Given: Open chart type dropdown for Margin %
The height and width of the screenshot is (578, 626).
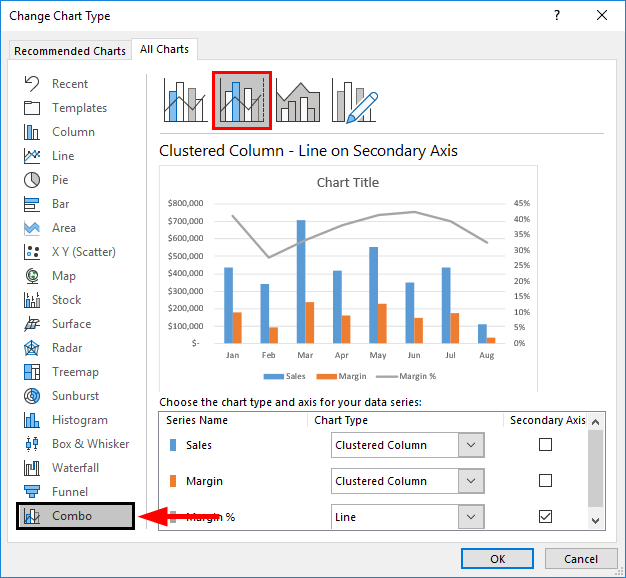Looking at the screenshot, I should 471,517.
